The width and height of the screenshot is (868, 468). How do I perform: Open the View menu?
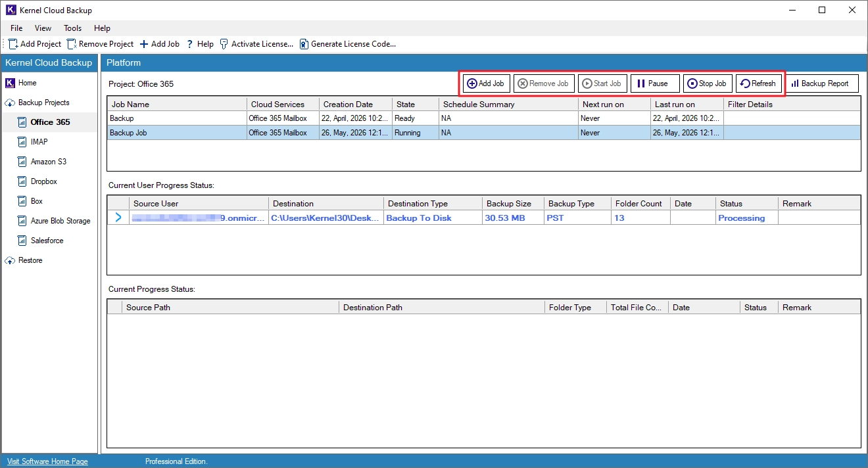pos(43,28)
